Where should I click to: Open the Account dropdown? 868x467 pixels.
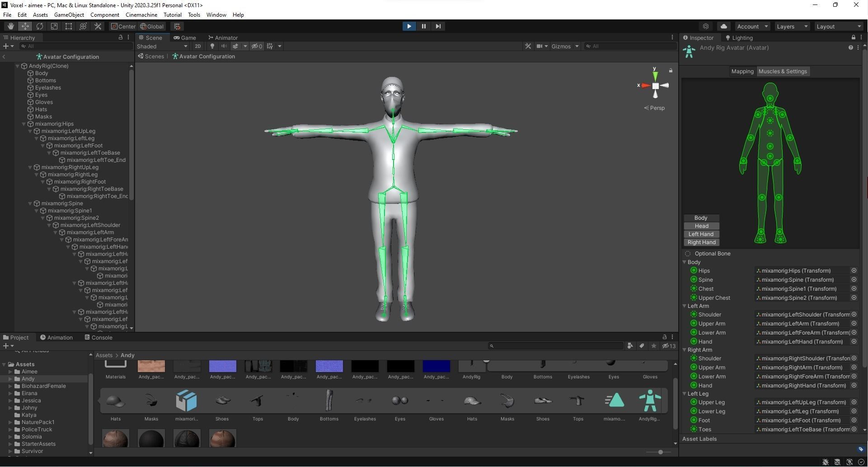tap(752, 26)
